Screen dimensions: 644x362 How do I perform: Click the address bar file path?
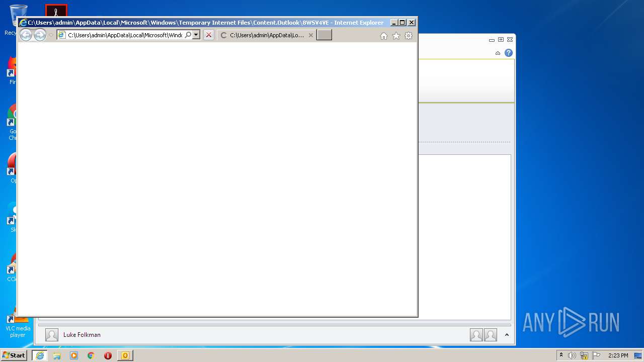(x=125, y=35)
